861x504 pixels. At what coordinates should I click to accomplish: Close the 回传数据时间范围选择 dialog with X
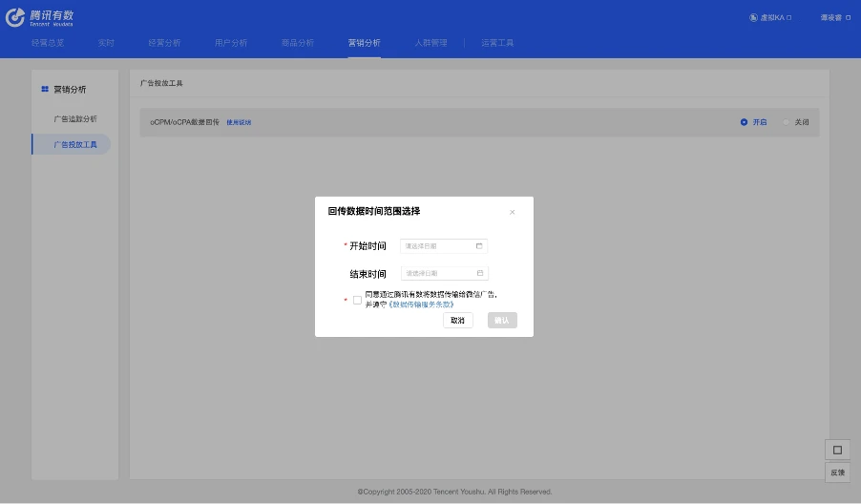pyautogui.click(x=513, y=212)
